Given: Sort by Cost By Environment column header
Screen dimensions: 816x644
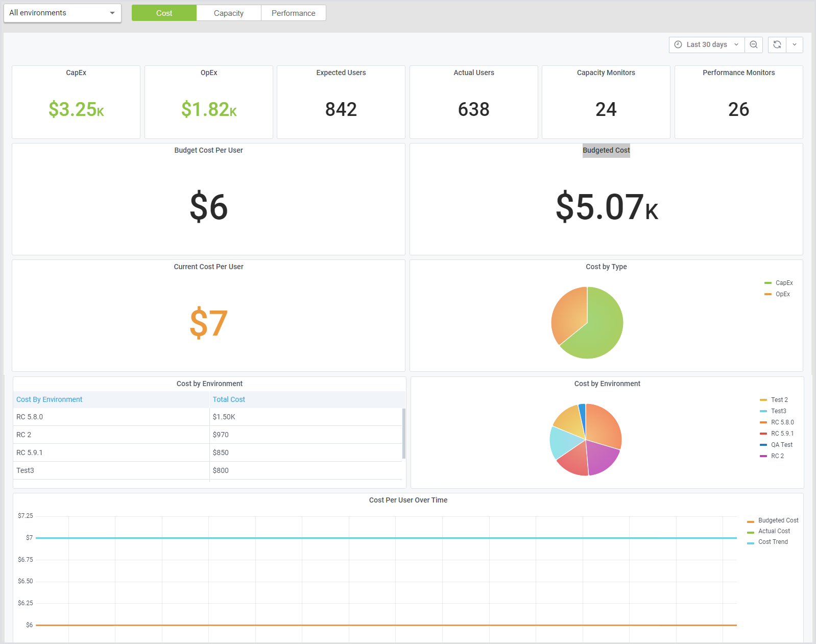Looking at the screenshot, I should pos(50,399).
